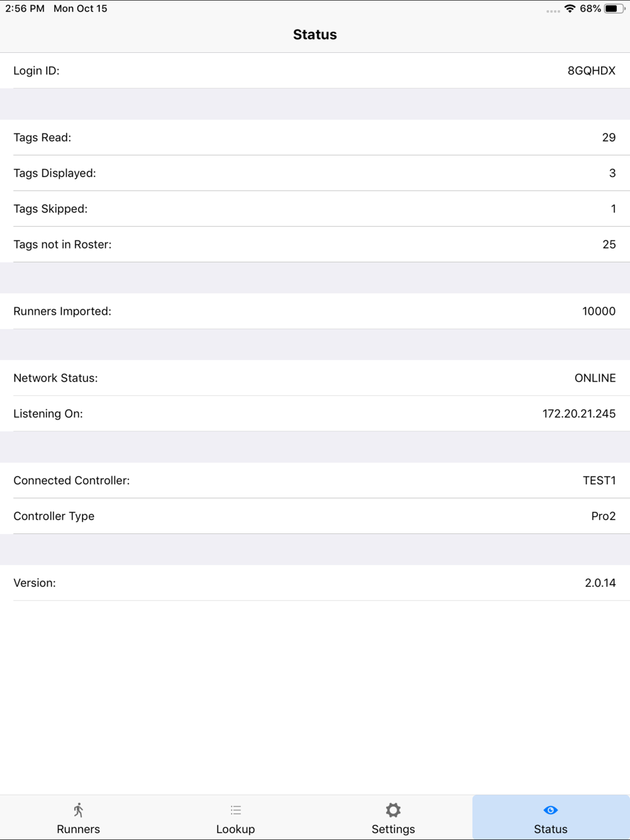The width and height of the screenshot is (630, 840).
Task: Select the Tags Skipped row
Action: click(x=315, y=208)
